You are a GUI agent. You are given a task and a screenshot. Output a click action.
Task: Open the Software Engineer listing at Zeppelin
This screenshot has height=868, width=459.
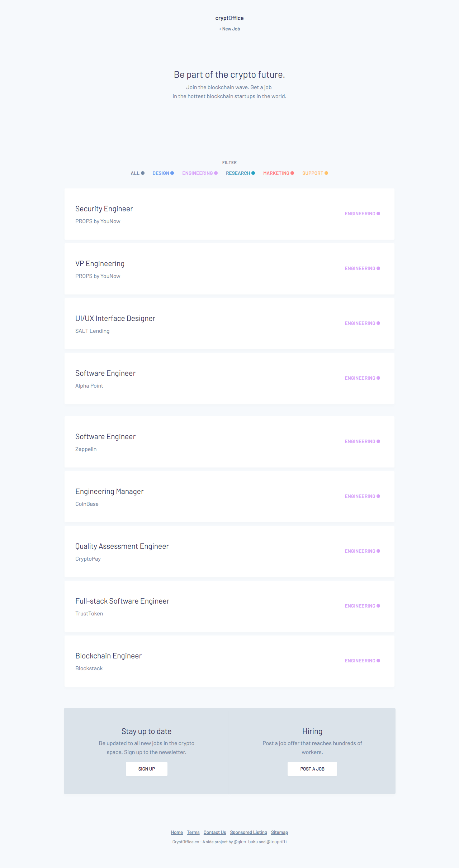click(x=105, y=436)
